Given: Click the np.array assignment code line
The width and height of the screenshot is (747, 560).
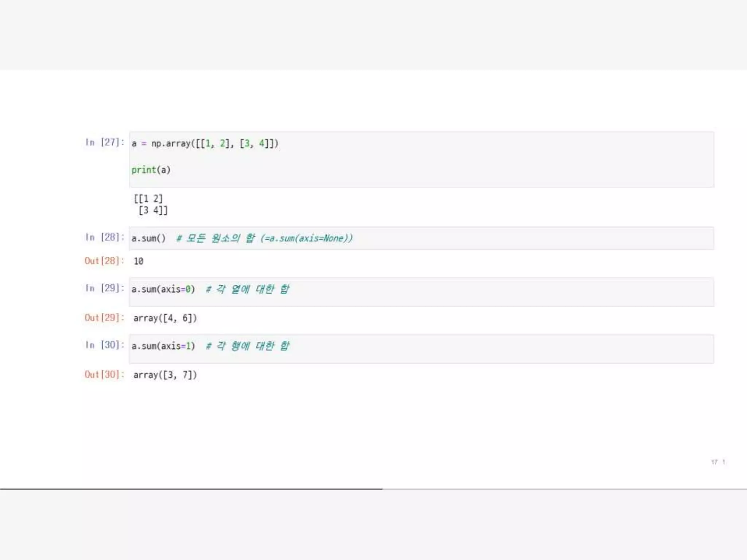Looking at the screenshot, I should pyautogui.click(x=205, y=143).
